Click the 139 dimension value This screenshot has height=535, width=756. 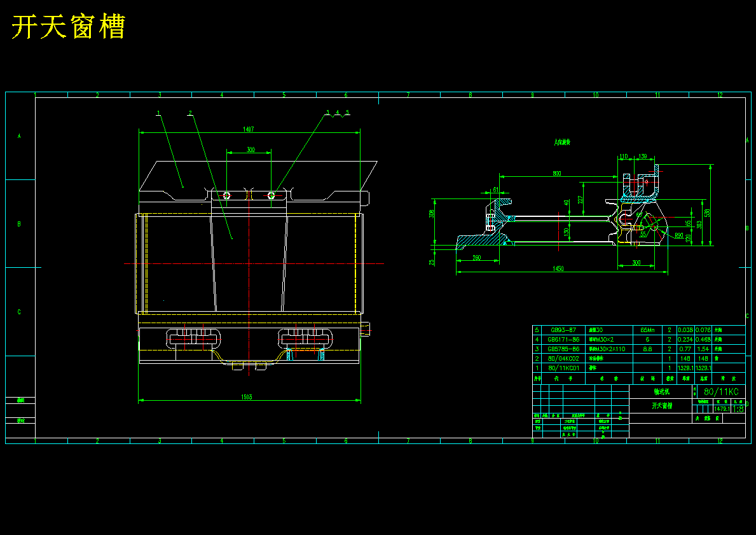coord(643,156)
